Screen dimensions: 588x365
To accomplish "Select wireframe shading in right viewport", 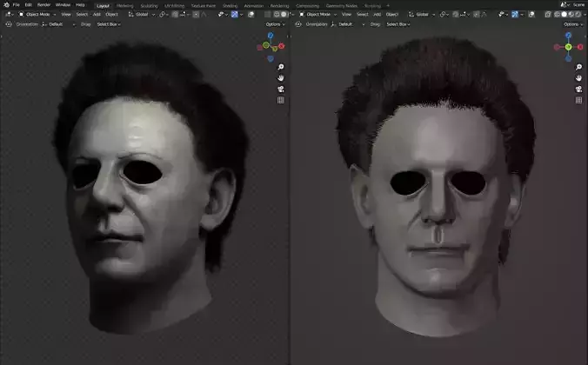I will [x=557, y=14].
